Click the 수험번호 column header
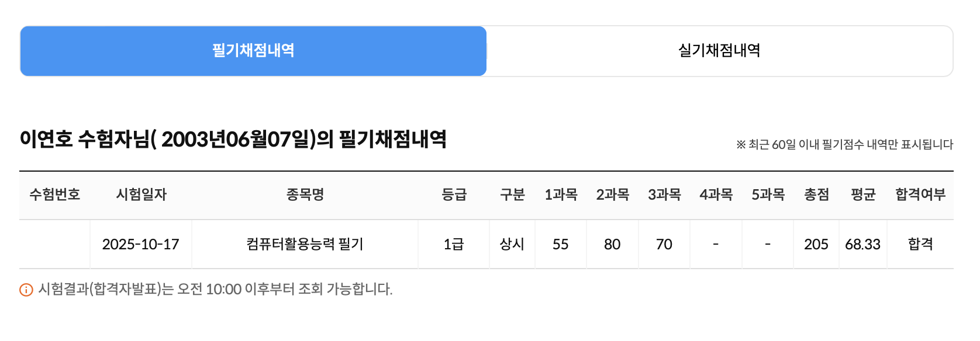 (55, 195)
